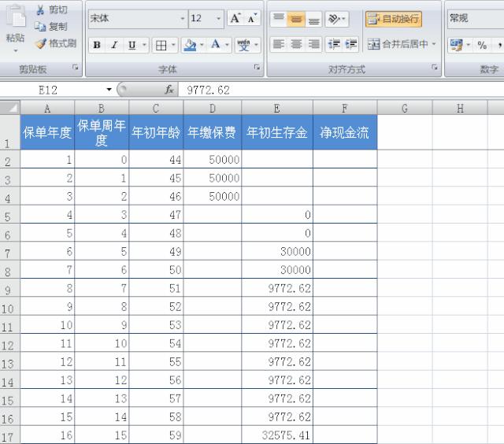Toggle Italic formatting

(114, 45)
